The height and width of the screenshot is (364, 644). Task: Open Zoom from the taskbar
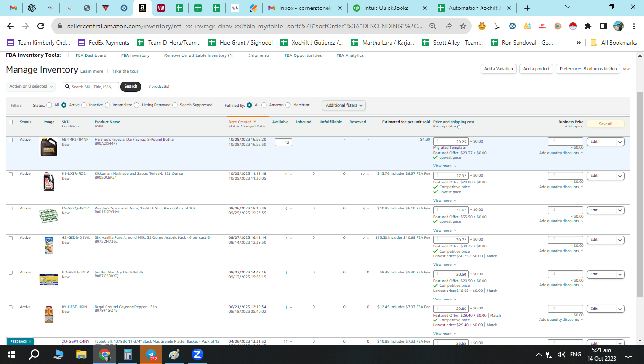click(x=197, y=354)
